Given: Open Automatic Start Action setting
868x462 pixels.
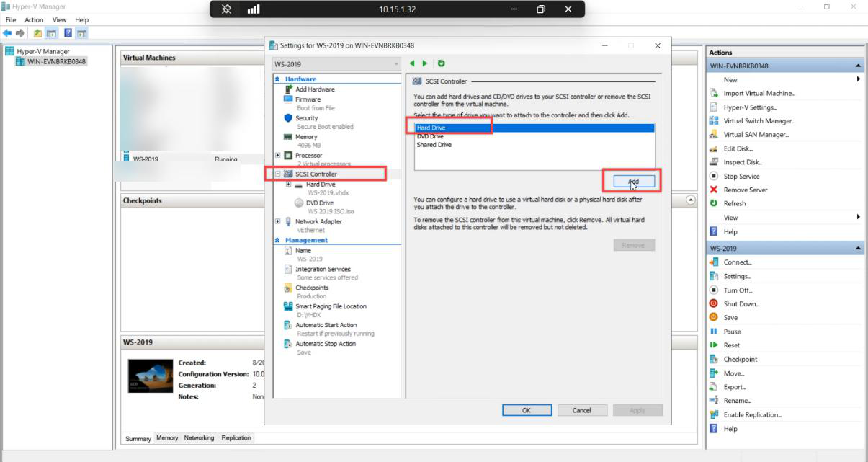Looking at the screenshot, I should pos(326,326).
